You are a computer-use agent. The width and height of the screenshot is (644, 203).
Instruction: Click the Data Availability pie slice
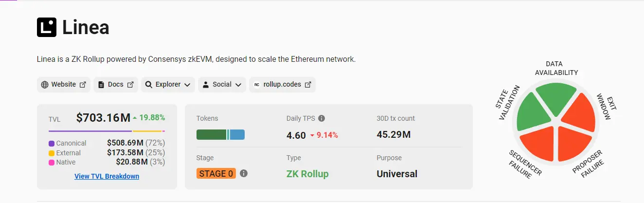click(x=556, y=99)
